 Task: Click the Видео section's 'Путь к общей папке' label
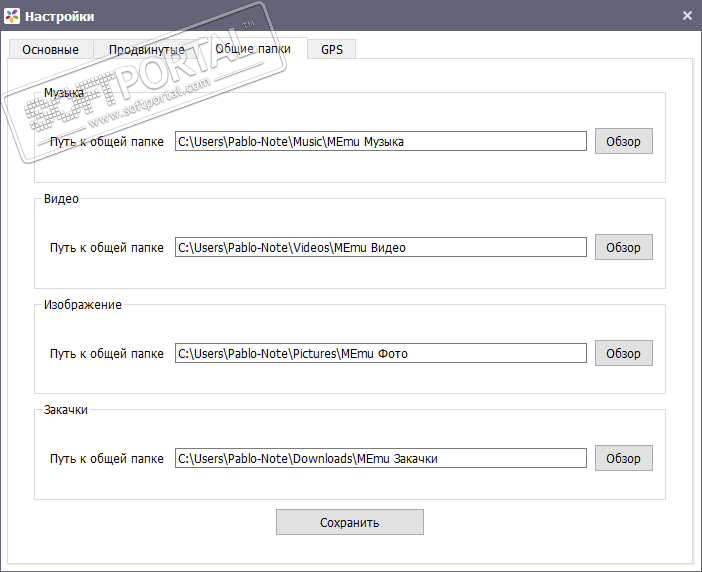click(x=106, y=248)
